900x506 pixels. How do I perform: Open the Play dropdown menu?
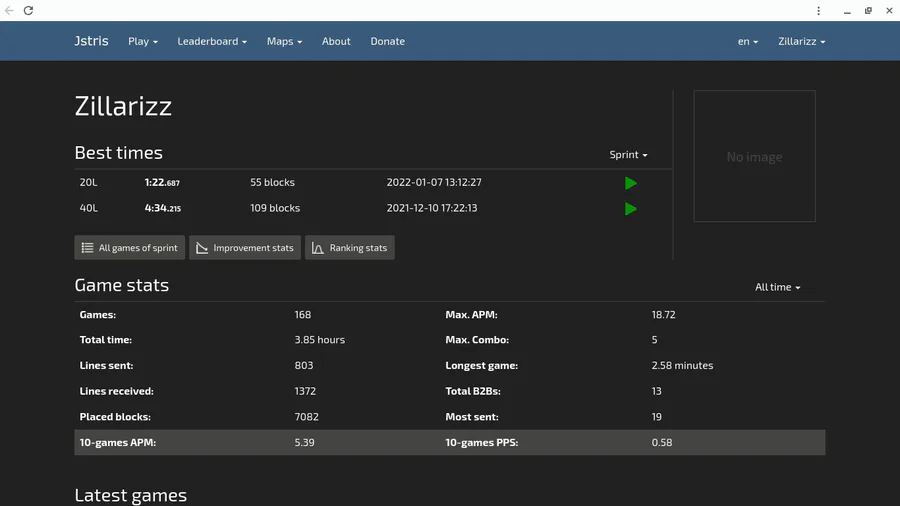(143, 41)
